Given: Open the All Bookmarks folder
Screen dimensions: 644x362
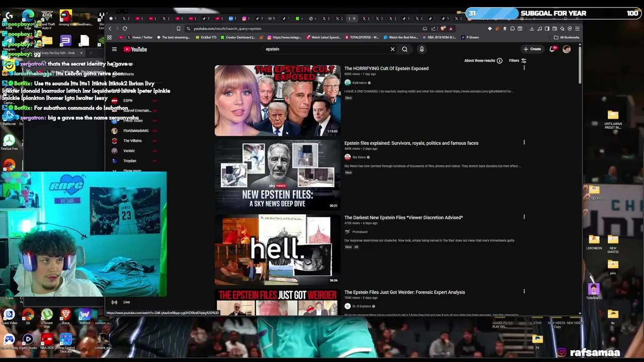Looking at the screenshot, I should [567, 37].
